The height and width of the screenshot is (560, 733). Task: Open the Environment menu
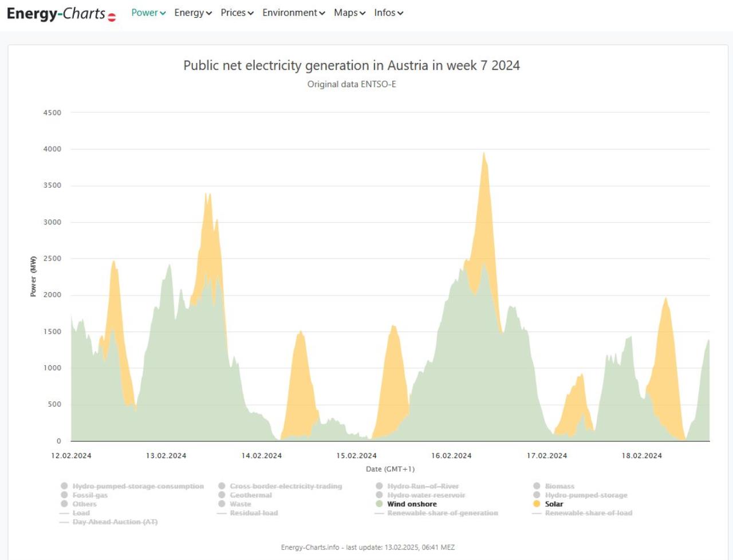point(293,13)
